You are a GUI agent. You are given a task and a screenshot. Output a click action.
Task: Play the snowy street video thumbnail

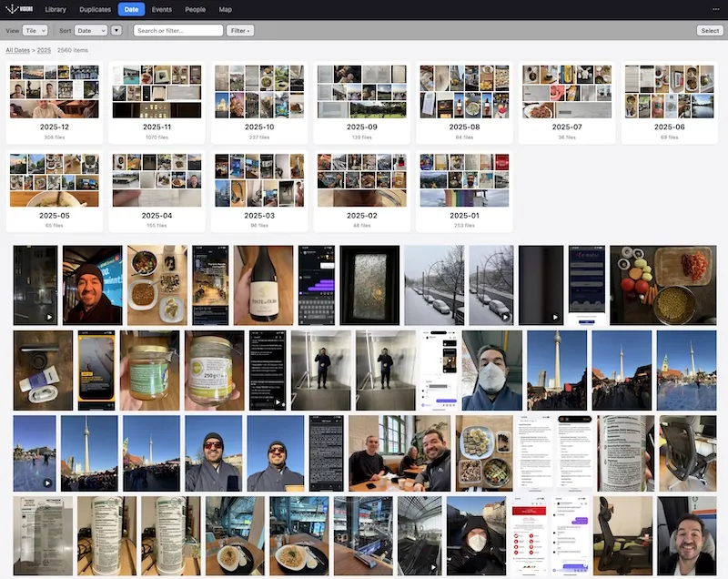point(491,285)
